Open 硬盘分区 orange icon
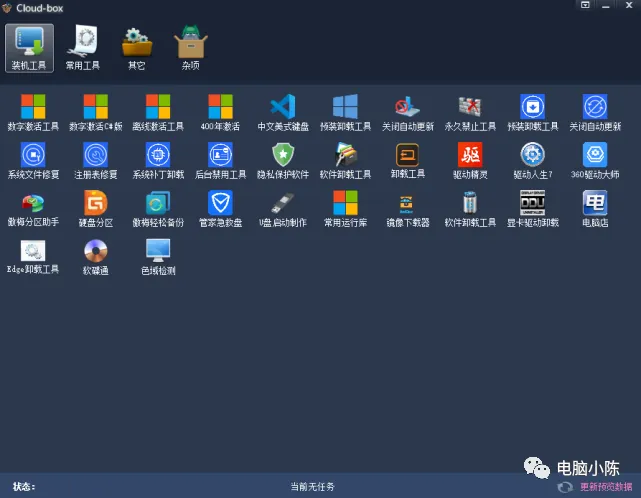 tap(96, 209)
